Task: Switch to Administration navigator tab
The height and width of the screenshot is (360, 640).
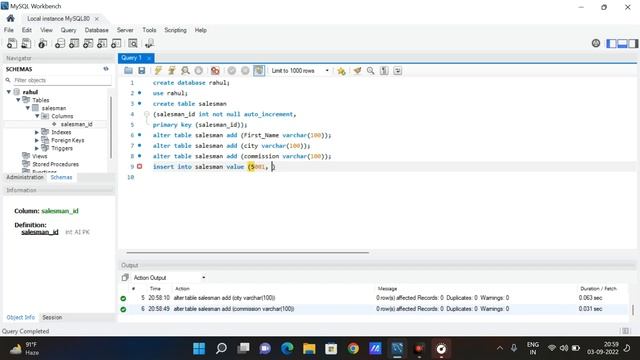Action: coord(25,178)
